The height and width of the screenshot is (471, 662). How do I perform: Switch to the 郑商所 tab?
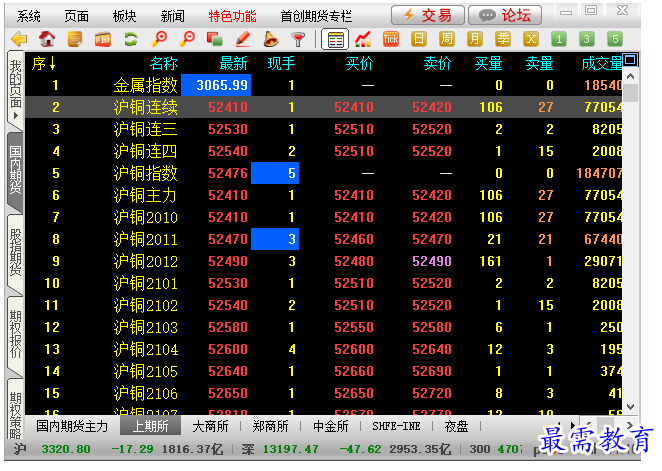(x=271, y=426)
